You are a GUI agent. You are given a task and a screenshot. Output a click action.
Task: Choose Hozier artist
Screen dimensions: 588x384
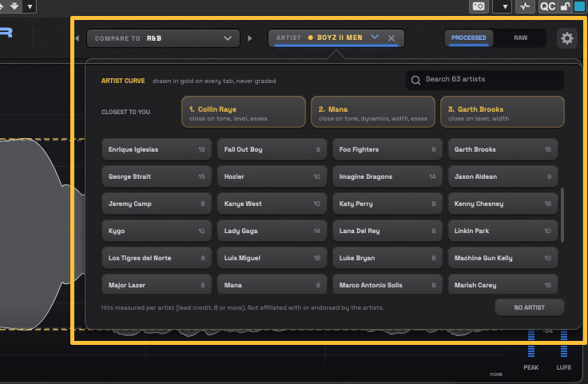point(272,176)
